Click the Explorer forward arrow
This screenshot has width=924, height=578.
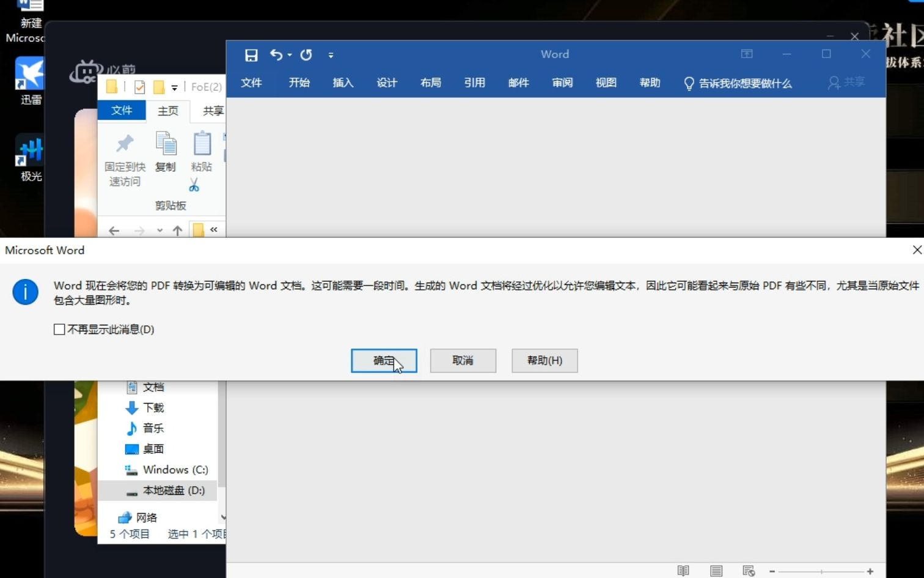click(x=139, y=231)
